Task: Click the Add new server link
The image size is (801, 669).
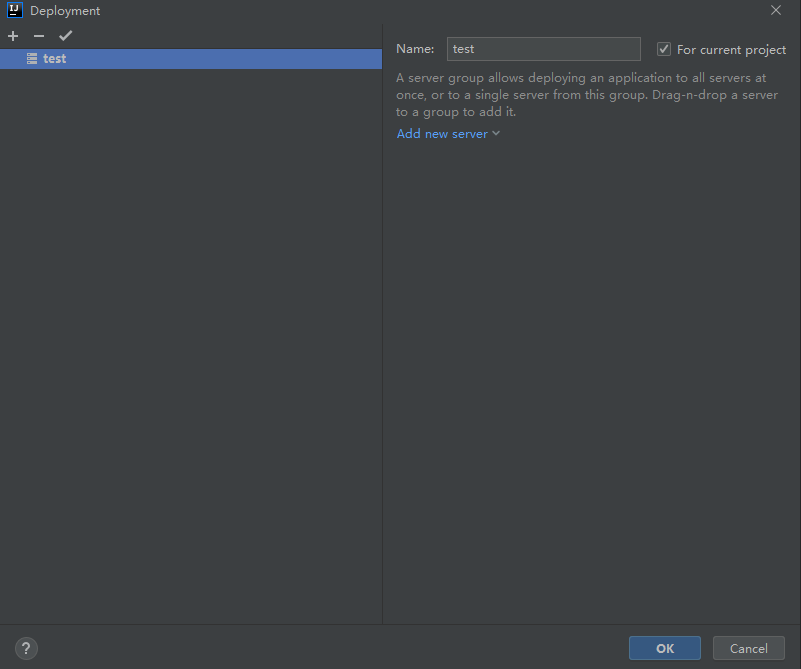Action: (x=442, y=134)
